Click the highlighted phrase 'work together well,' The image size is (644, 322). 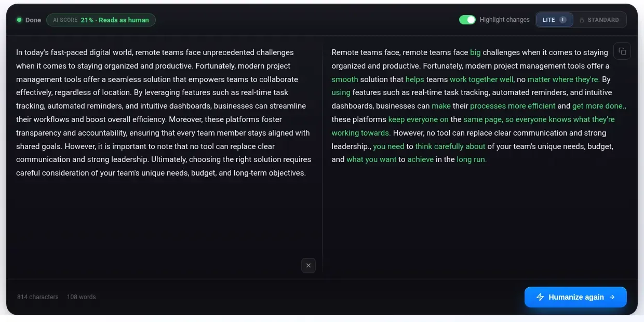tap(482, 79)
